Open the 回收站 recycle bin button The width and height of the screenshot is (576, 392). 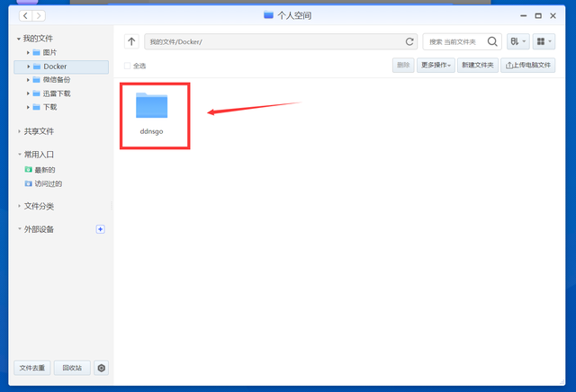pyautogui.click(x=72, y=368)
